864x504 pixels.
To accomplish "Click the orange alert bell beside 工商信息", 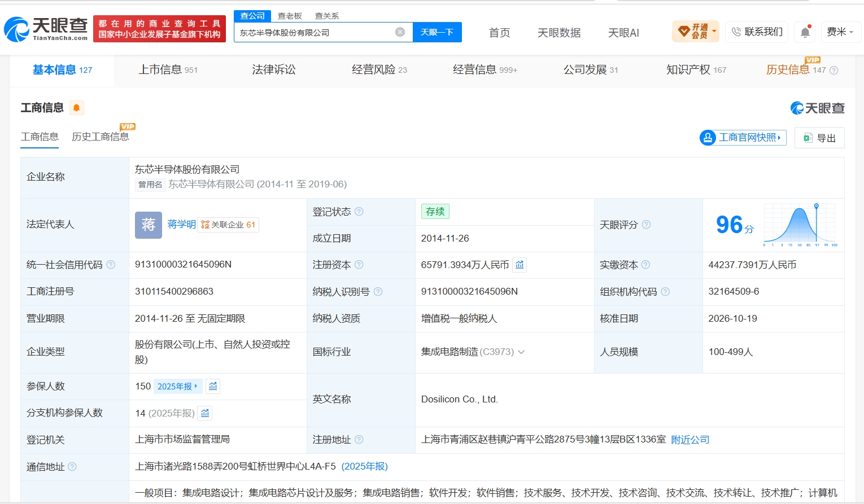I will point(77,108).
